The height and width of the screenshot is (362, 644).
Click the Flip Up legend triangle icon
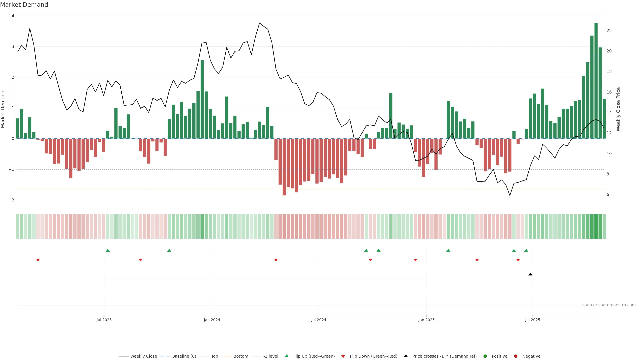tap(287, 356)
